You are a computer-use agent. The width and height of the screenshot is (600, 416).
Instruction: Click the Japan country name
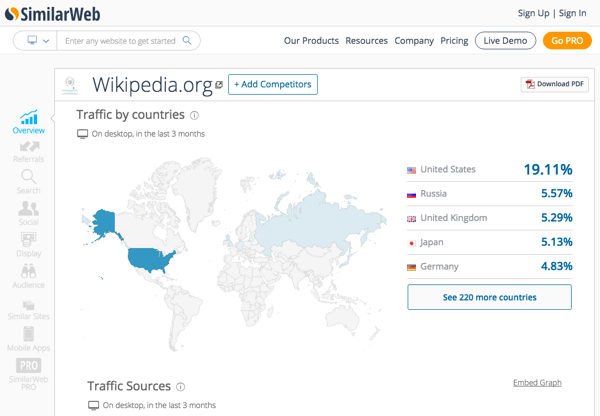(432, 242)
